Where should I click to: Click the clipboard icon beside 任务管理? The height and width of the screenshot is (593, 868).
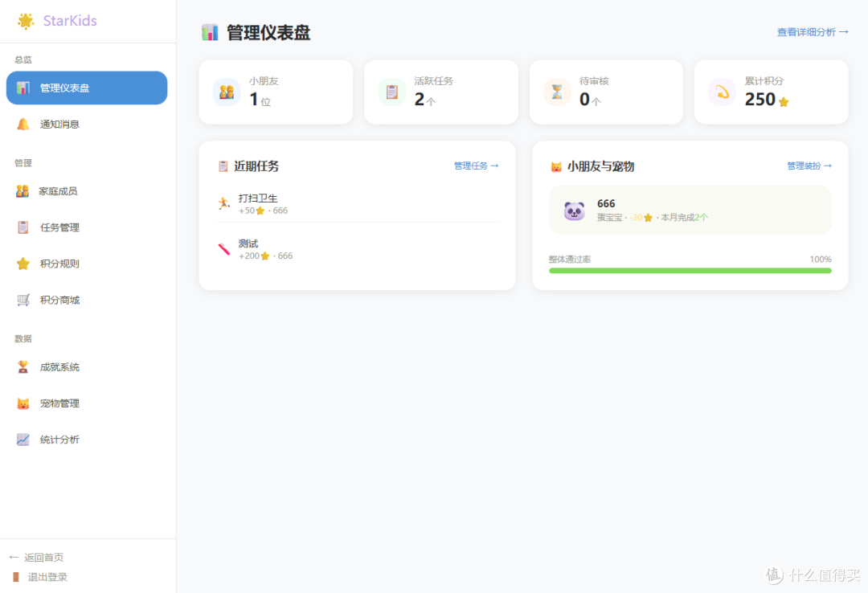[23, 227]
